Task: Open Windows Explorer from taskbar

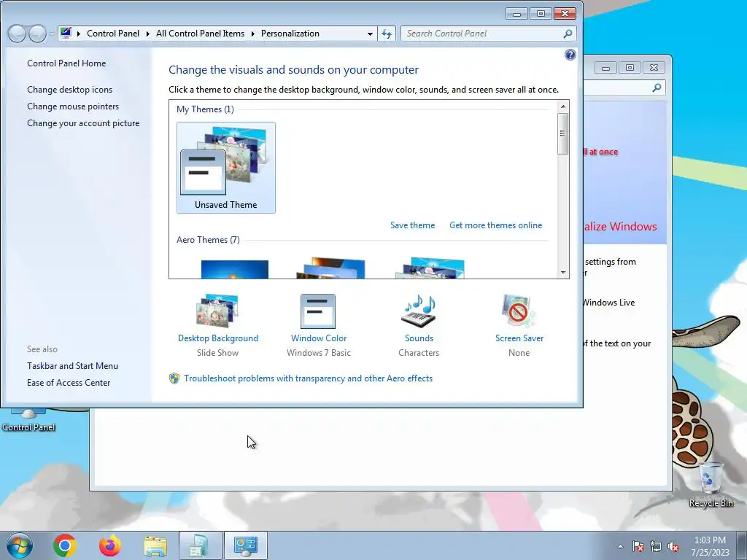Action: 155,546
